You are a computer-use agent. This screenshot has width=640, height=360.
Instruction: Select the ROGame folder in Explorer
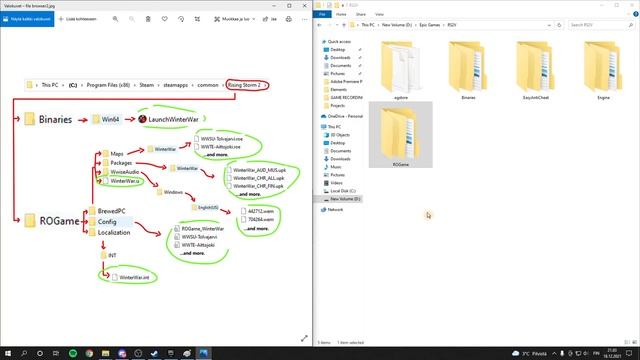[400, 135]
